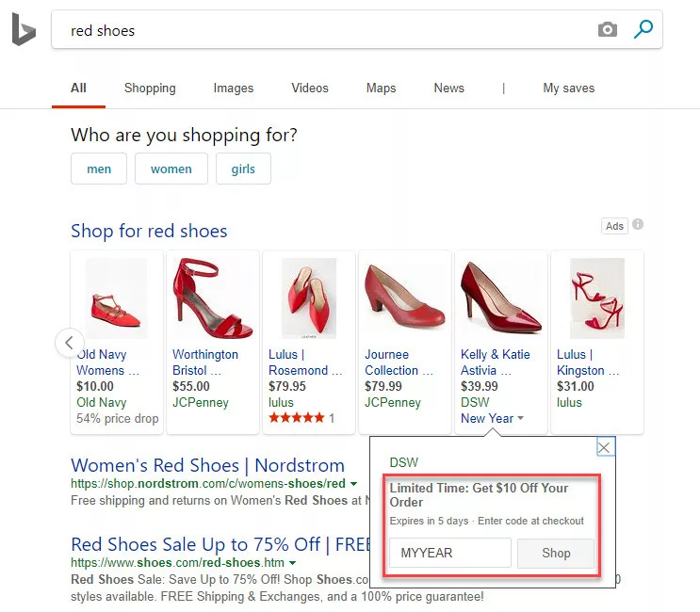Open Shop for red shoes heading
Screen dimensions: 700x612
[x=149, y=231]
